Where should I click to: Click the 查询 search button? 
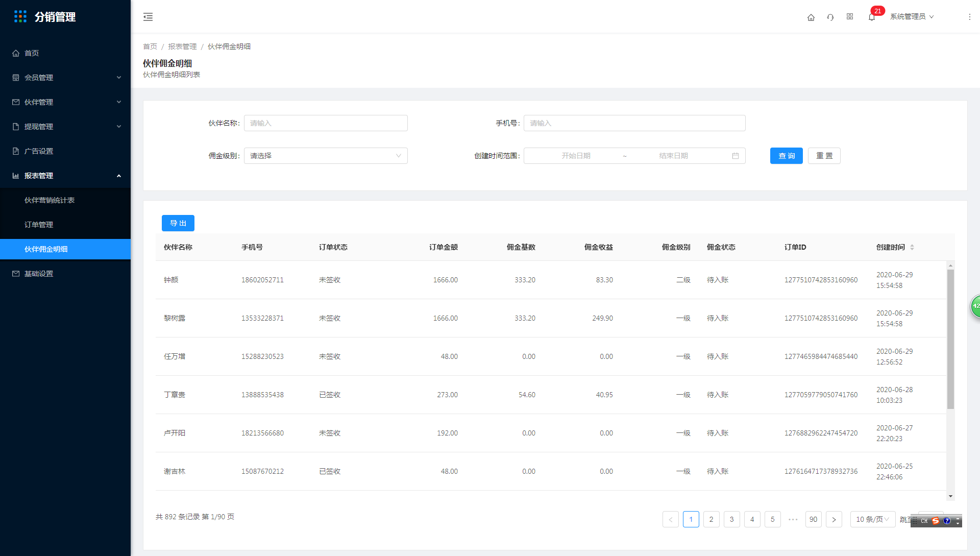click(x=786, y=156)
